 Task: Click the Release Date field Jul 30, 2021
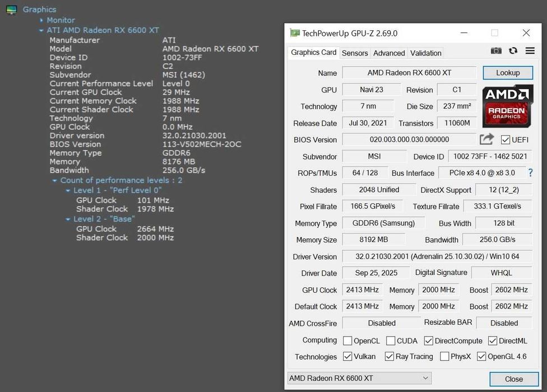coord(368,123)
